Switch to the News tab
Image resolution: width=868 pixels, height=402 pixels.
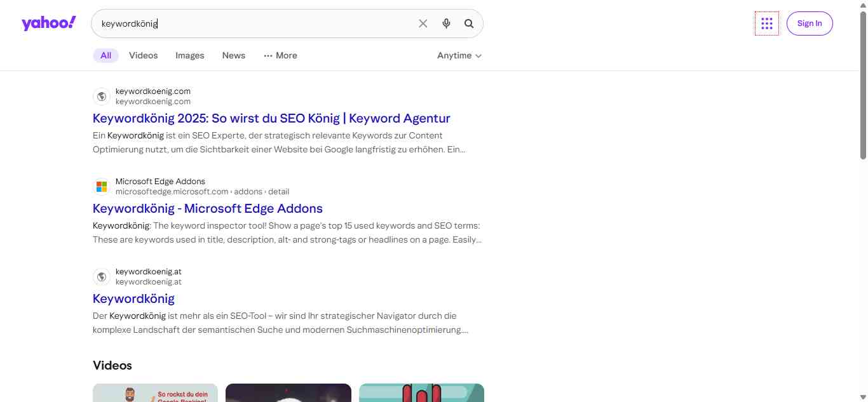point(234,55)
